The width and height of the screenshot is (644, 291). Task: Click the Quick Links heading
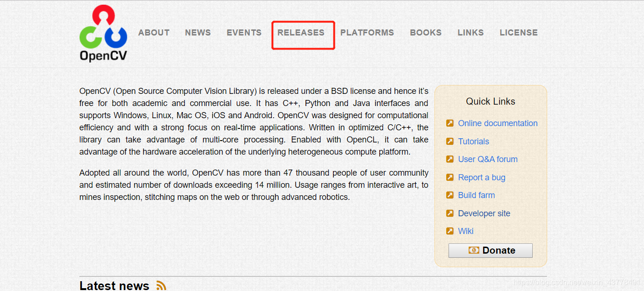click(491, 101)
